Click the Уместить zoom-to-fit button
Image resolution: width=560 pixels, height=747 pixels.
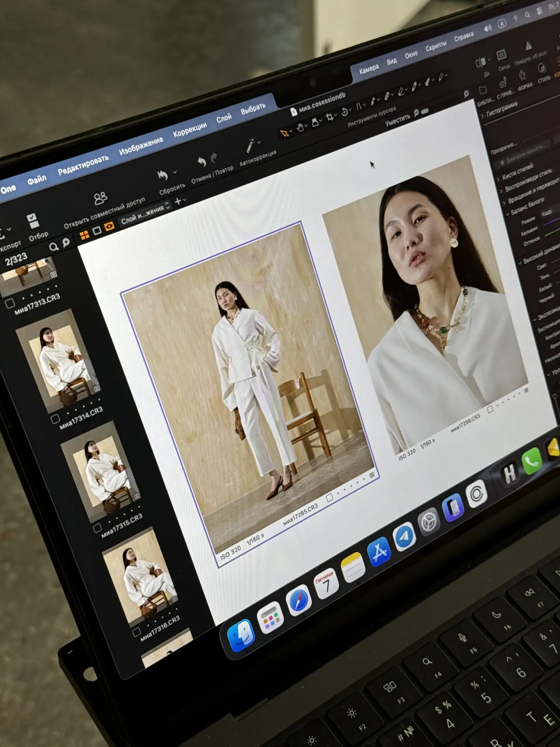click(397, 121)
